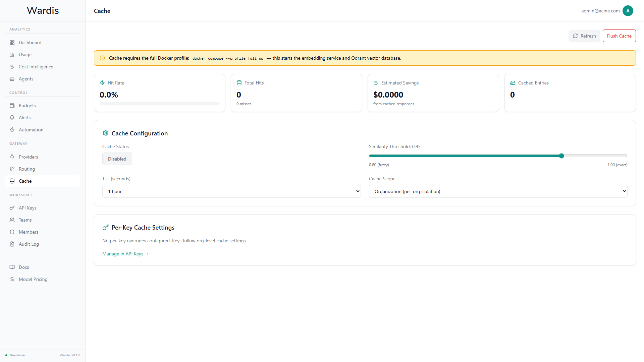Click the Cache database icon in sidebar

pos(12,181)
